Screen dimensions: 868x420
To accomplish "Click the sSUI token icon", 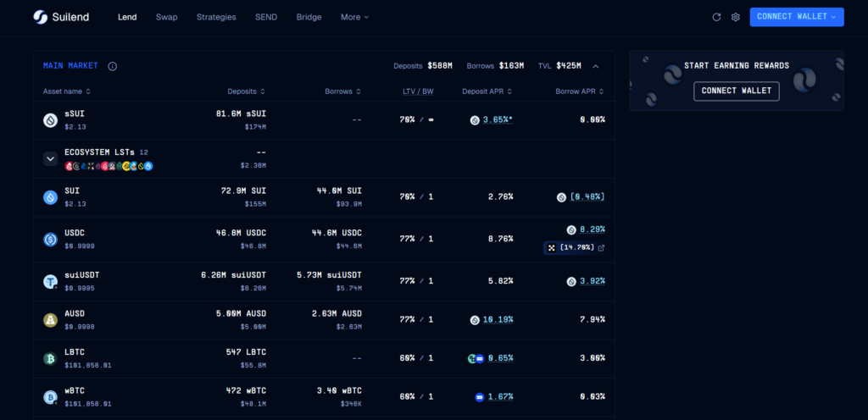I will point(50,120).
